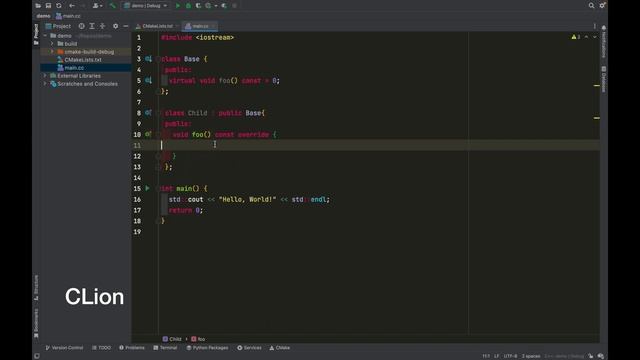Open the Version Control tool window
640x360 pixels.
(64, 348)
